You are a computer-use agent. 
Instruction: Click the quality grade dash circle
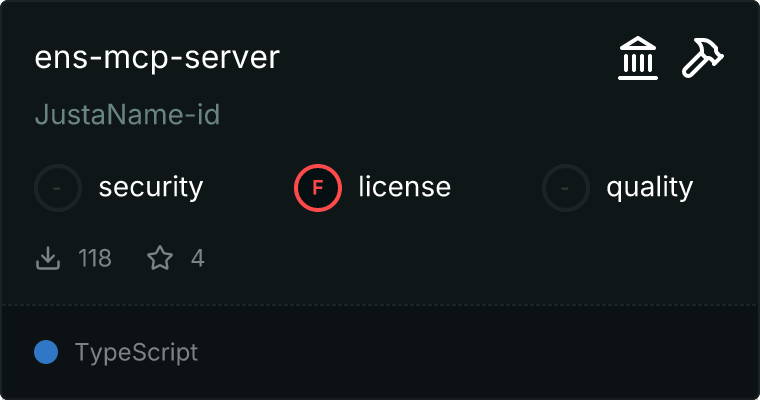coord(566,187)
